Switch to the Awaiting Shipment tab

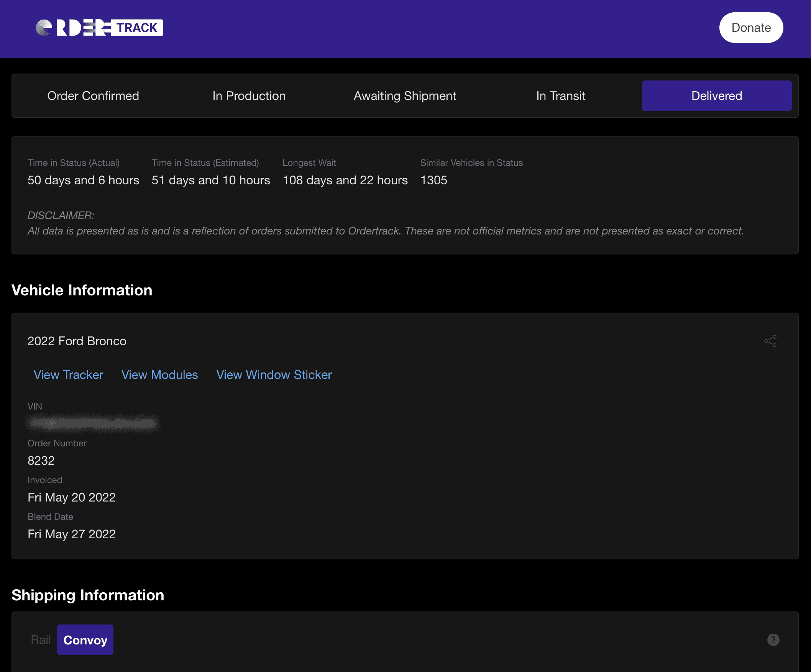click(405, 96)
